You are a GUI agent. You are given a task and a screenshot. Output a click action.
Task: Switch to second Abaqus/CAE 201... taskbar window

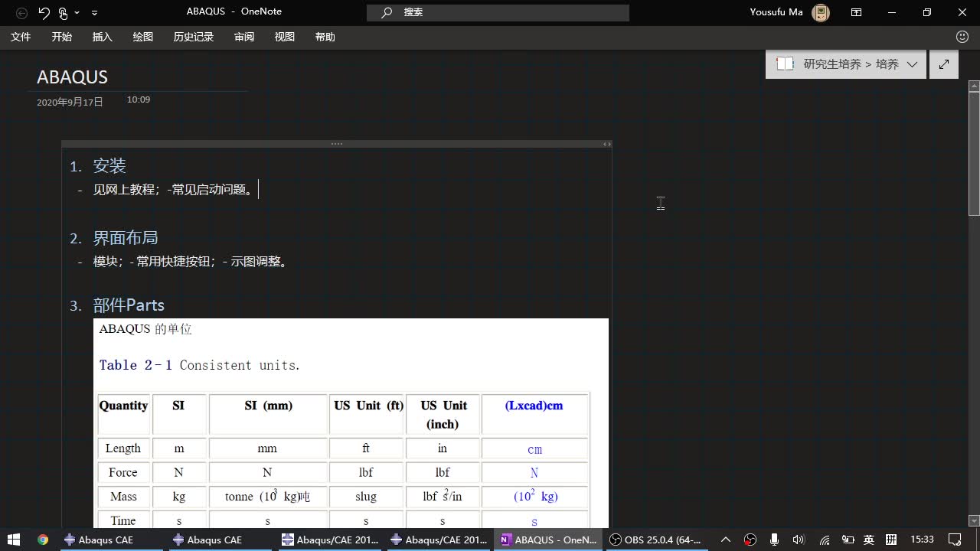coord(439,540)
